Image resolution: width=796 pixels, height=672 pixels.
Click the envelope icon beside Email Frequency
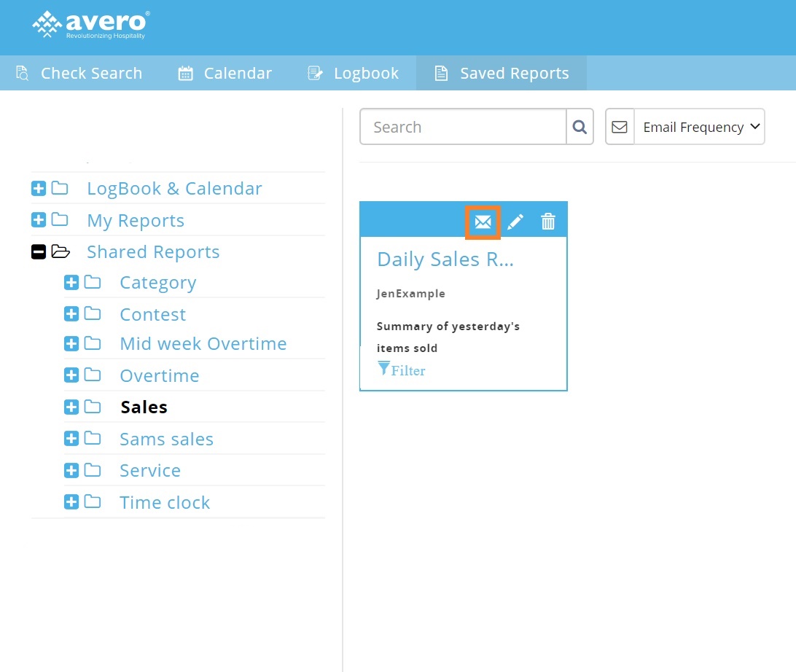(620, 127)
